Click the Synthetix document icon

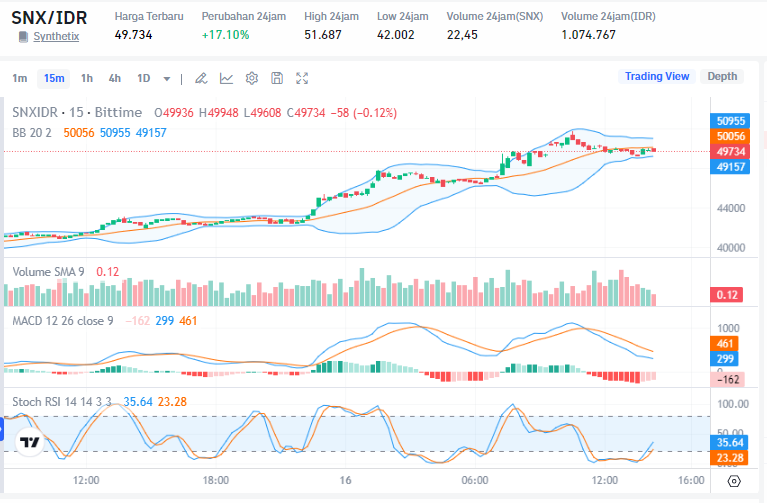(x=23, y=37)
